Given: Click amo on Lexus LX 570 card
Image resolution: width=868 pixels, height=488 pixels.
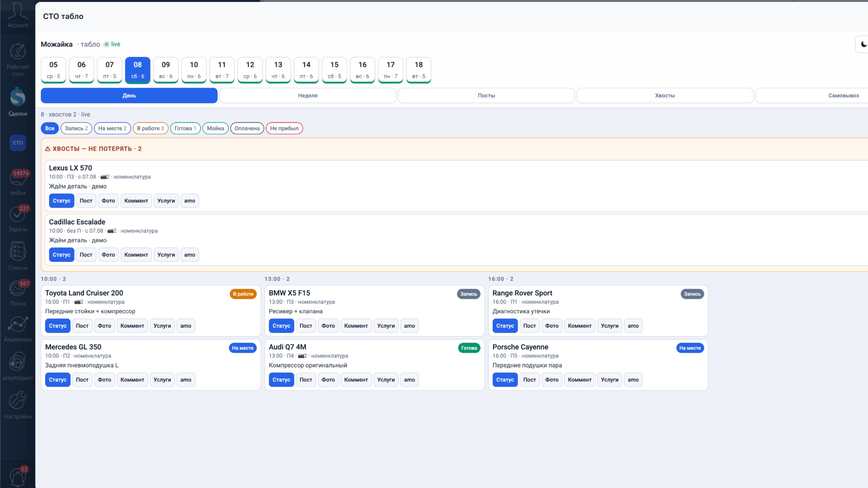Looking at the screenshot, I should tap(190, 201).
